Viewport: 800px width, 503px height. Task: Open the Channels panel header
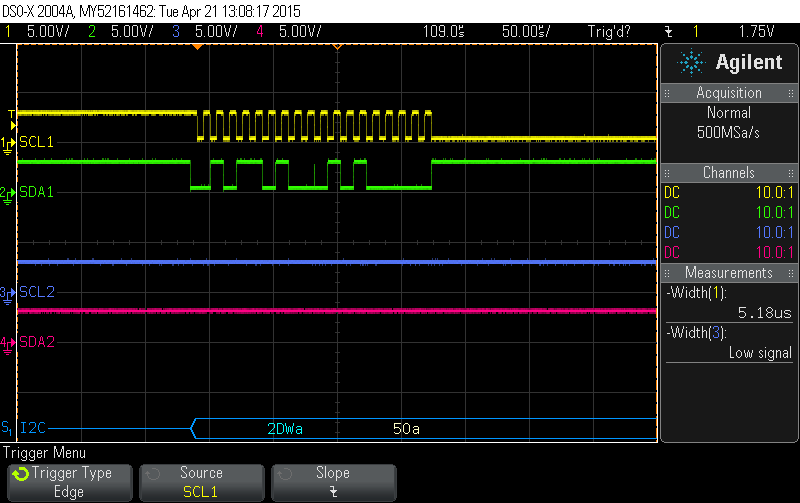click(x=729, y=173)
